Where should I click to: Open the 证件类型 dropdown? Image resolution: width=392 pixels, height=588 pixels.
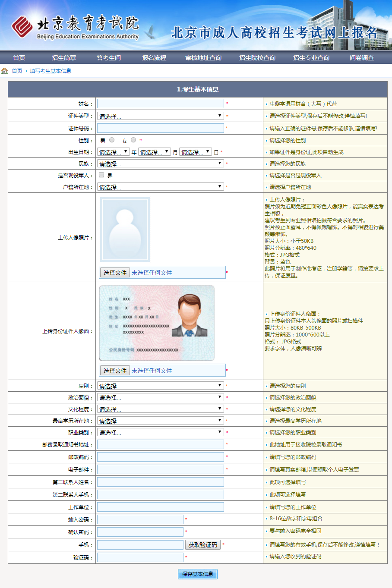click(160, 116)
